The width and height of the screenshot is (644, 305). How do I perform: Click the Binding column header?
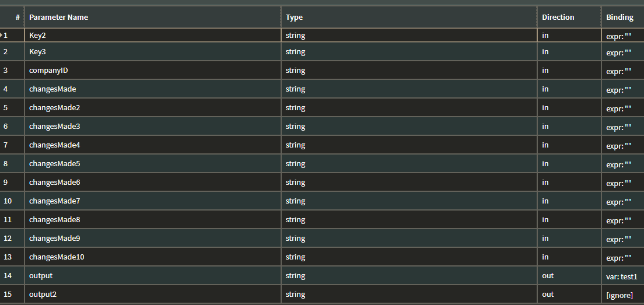point(623,17)
